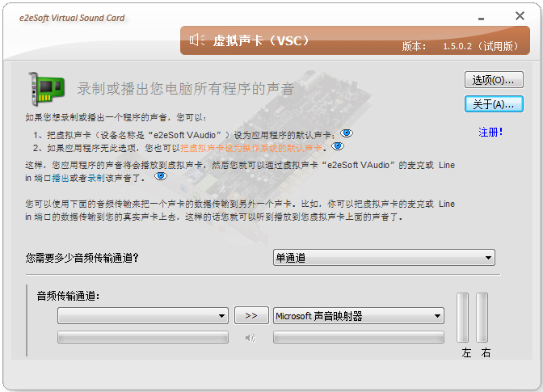Click the >> transfer button
543x392 pixels.
click(251, 315)
